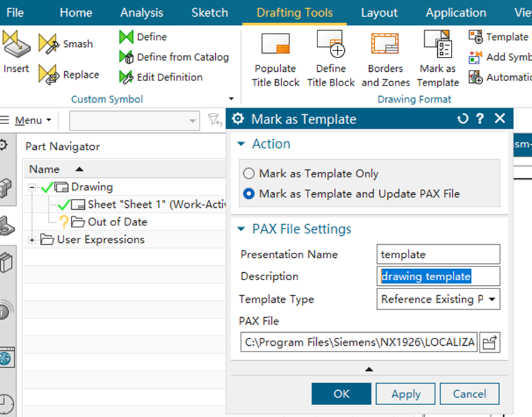The width and height of the screenshot is (532, 417).
Task: Choose Mark as Template and Update PAX File
Action: coord(249,194)
